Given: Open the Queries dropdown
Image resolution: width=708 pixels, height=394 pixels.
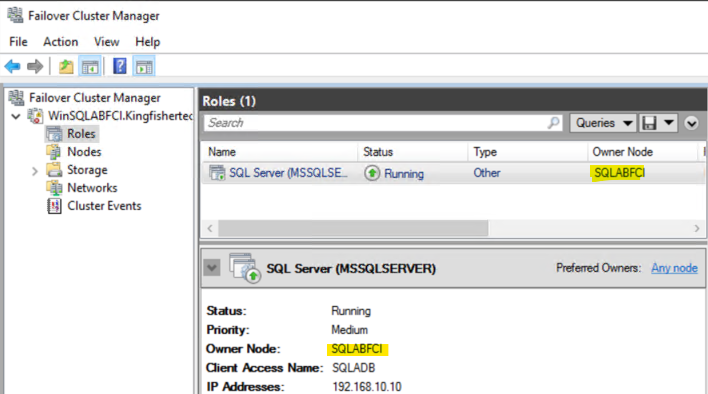Looking at the screenshot, I should [603, 123].
